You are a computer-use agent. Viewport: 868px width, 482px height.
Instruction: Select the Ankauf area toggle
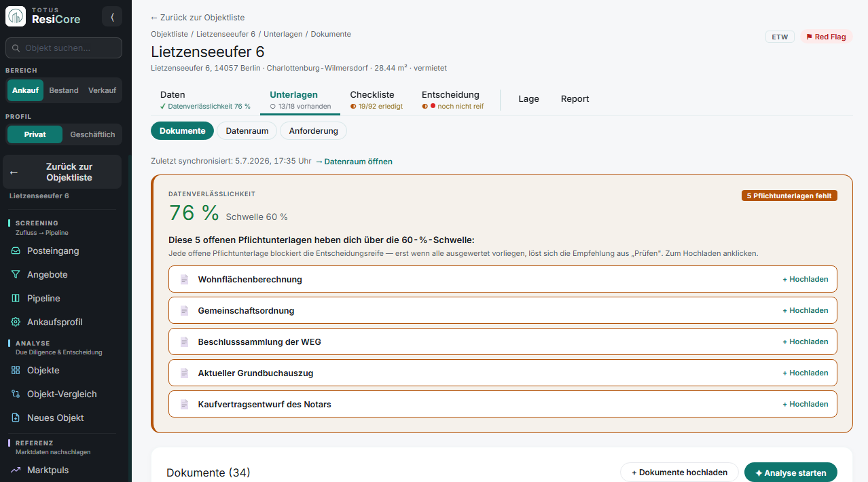click(25, 90)
